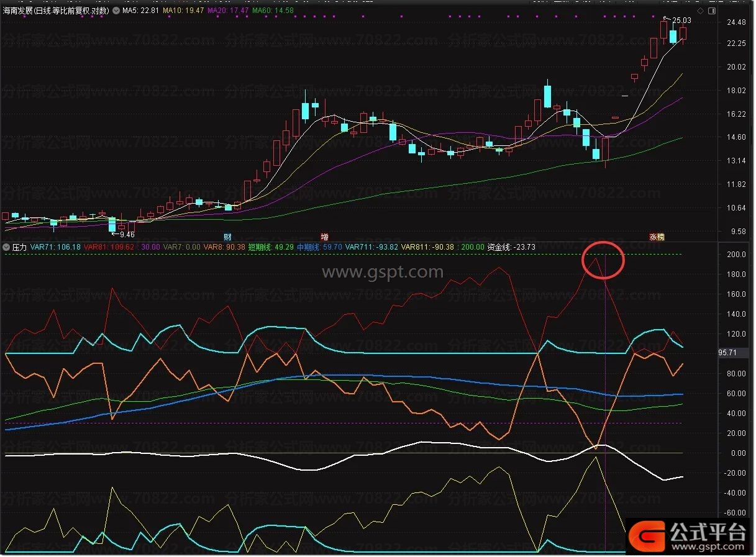Click the 25.03 high price annotation
Viewport: 756px width, 557px height.
pos(681,20)
